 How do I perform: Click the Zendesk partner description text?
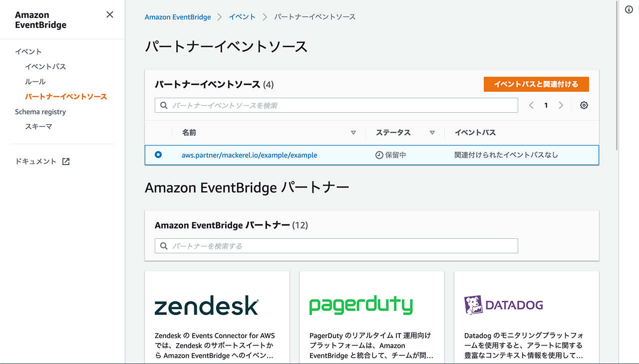[215, 346]
